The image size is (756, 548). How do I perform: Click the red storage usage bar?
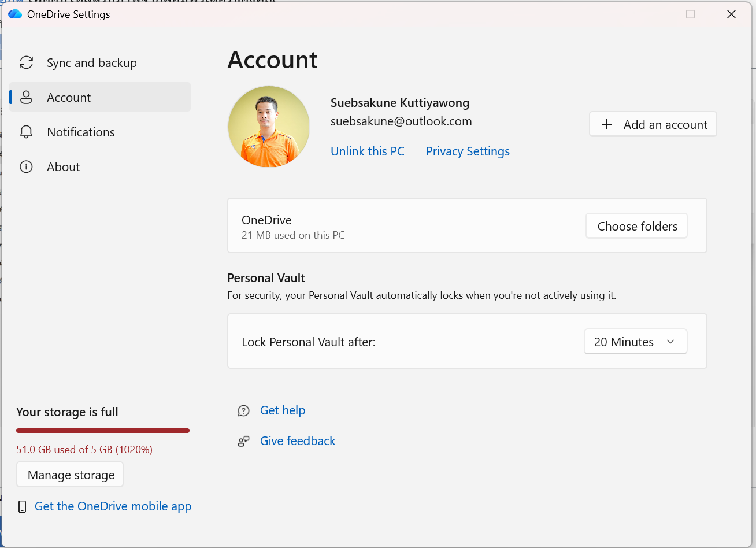click(103, 431)
